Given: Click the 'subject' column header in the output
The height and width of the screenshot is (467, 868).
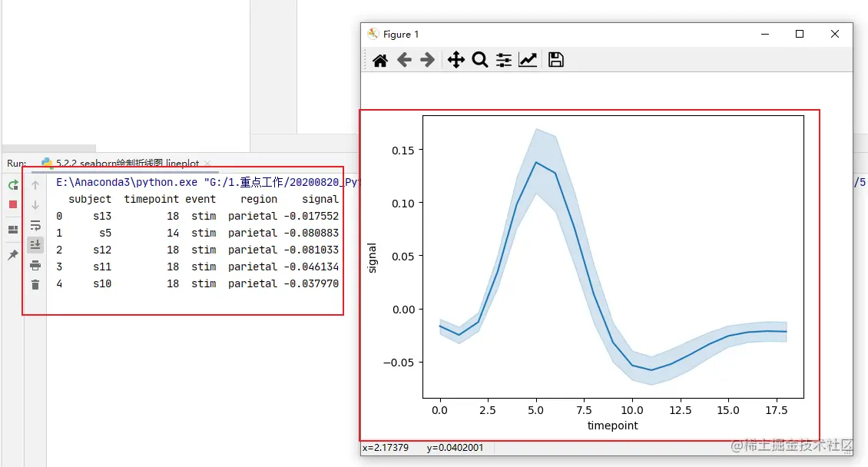Looking at the screenshot, I should pos(90,199).
